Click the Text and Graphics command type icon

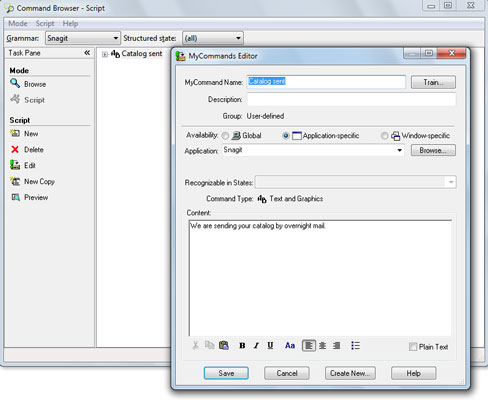tap(262, 199)
